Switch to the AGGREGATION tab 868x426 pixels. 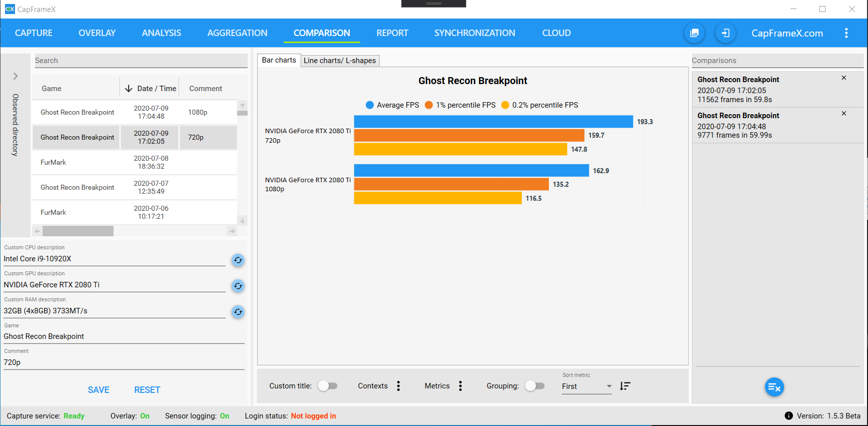237,33
